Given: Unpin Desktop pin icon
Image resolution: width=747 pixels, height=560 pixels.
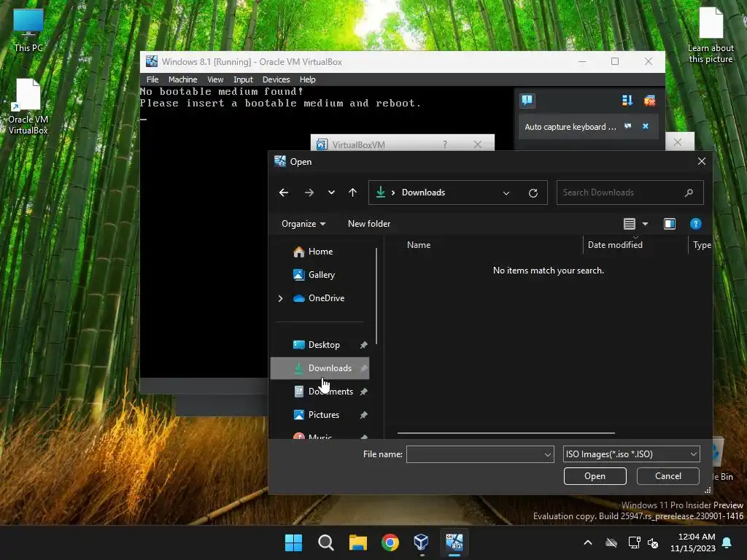Looking at the screenshot, I should click(x=363, y=345).
